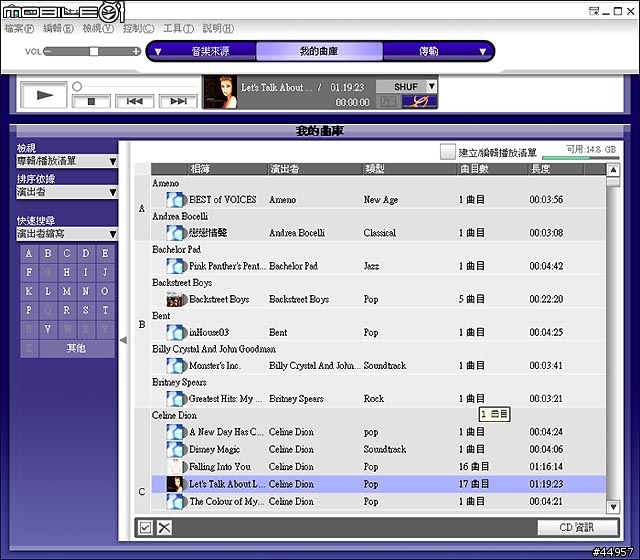Start playback with the Play button
This screenshot has height=560, width=640.
pyautogui.click(x=44, y=95)
